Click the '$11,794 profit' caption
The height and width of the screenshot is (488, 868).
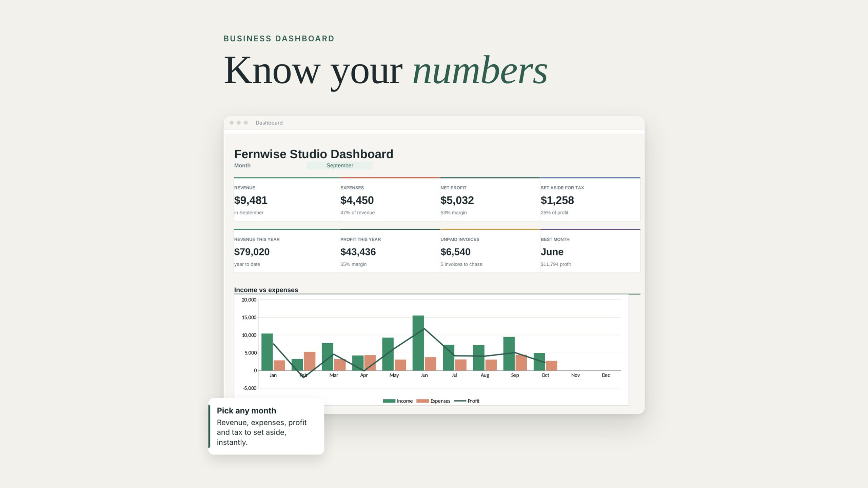pos(555,264)
